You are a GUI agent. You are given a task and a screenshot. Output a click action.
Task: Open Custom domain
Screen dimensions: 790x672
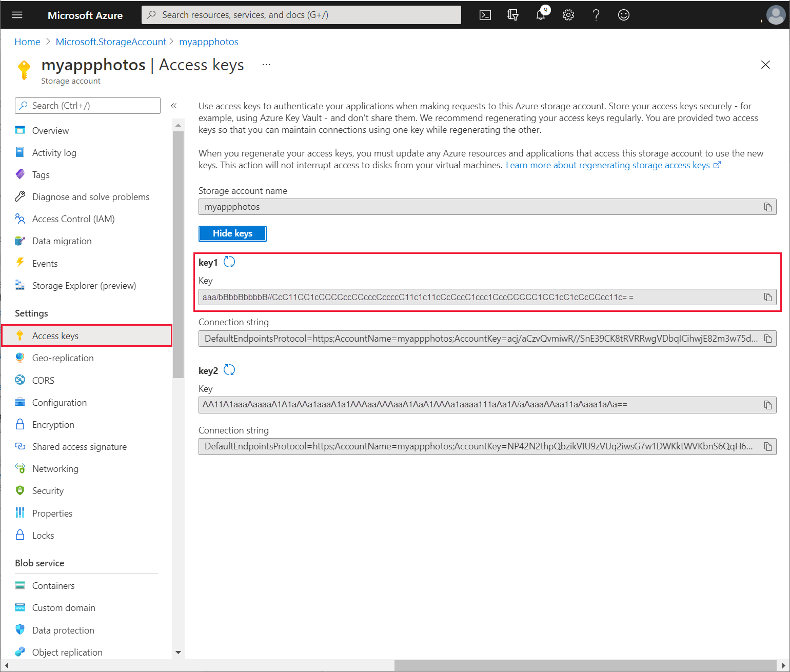[x=64, y=608]
